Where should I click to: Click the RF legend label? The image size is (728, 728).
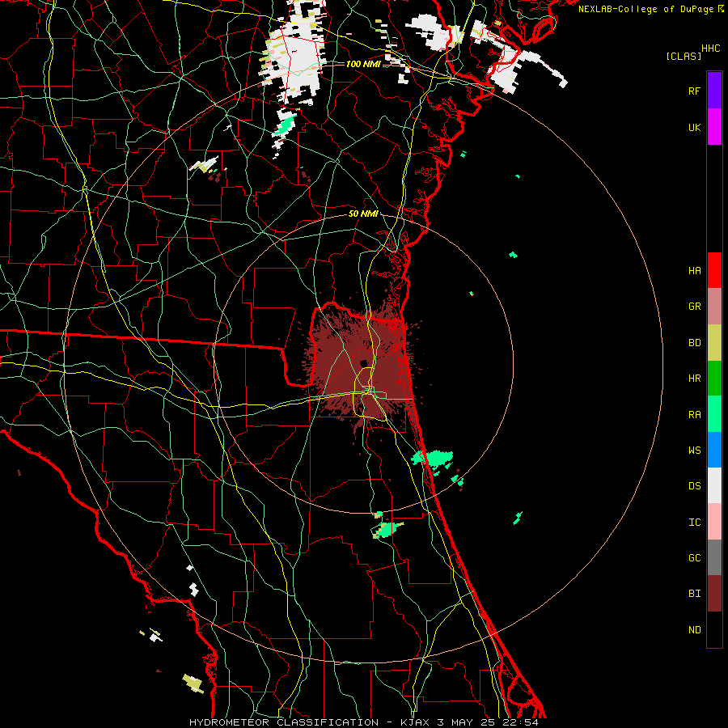694,91
